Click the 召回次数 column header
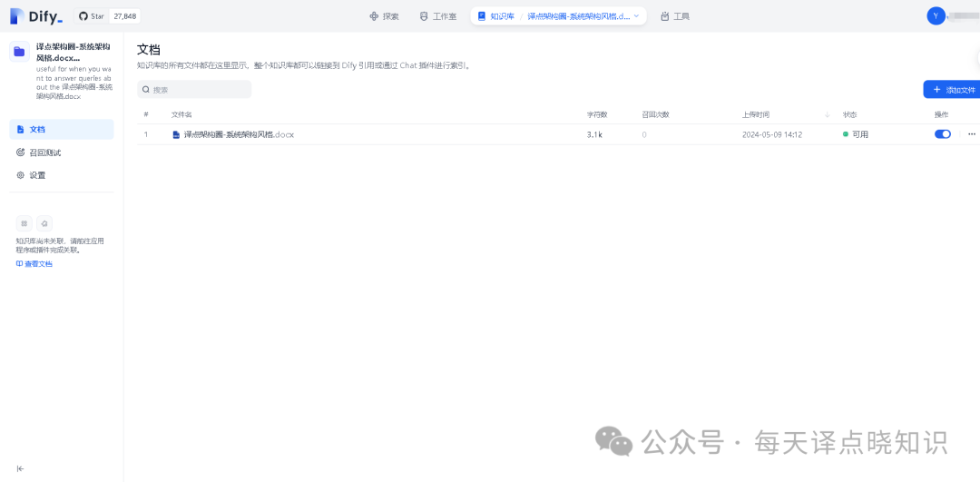The height and width of the screenshot is (482, 980). pos(655,115)
